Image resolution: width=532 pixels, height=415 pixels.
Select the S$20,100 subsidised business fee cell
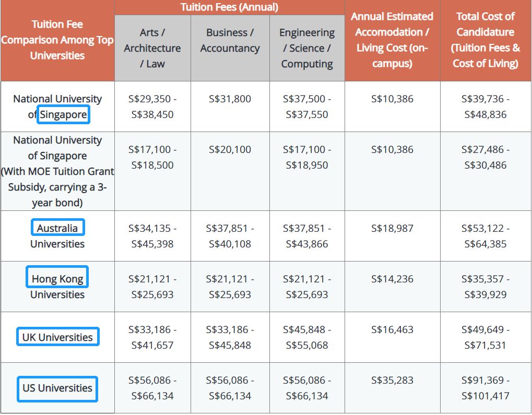[230, 150]
